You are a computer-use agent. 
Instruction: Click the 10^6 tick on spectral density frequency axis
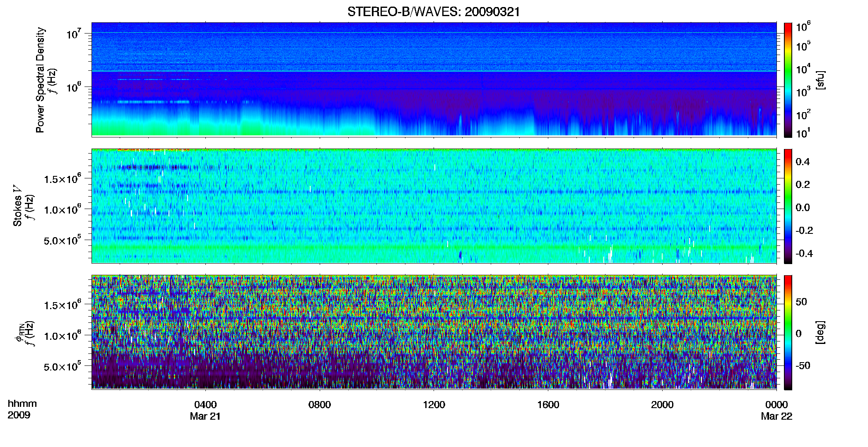point(74,88)
